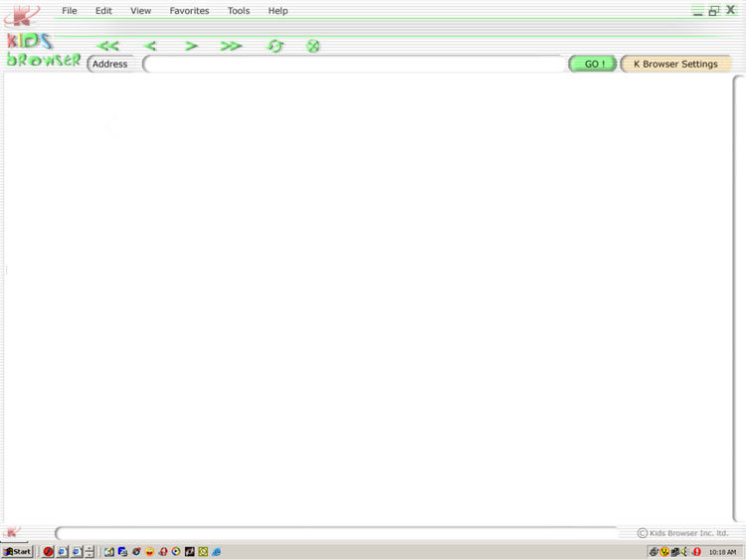The height and width of the screenshot is (560, 746).
Task: Open the File menu
Action: [x=70, y=11]
